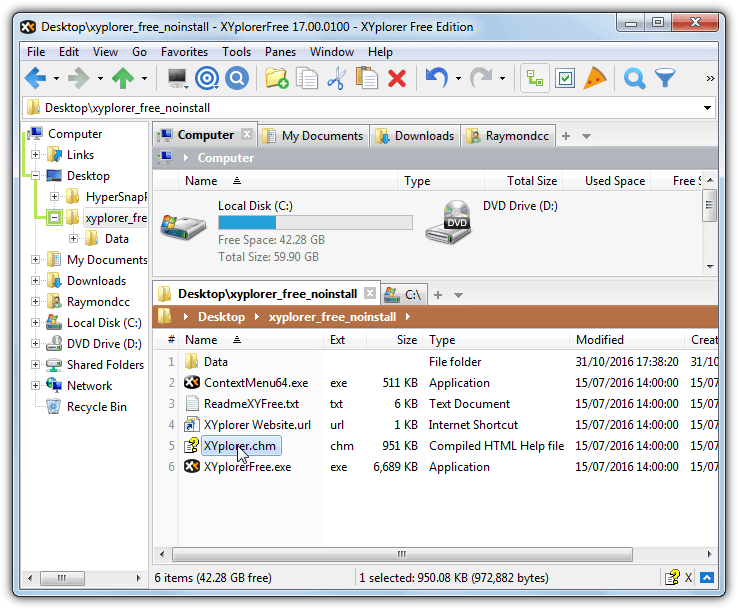Click the Visual Filter funnel icon
The image size is (738, 608).
(665, 78)
